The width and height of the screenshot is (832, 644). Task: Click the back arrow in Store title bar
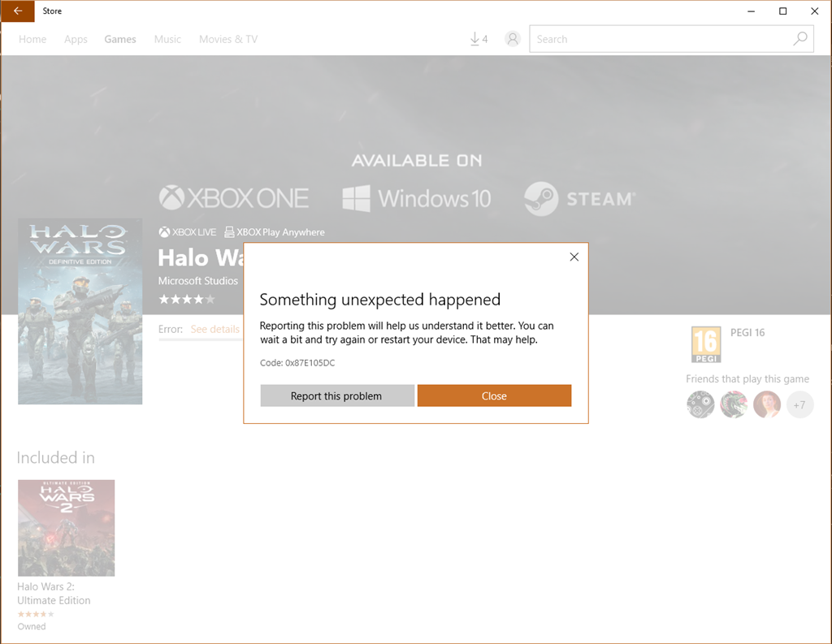(x=18, y=11)
